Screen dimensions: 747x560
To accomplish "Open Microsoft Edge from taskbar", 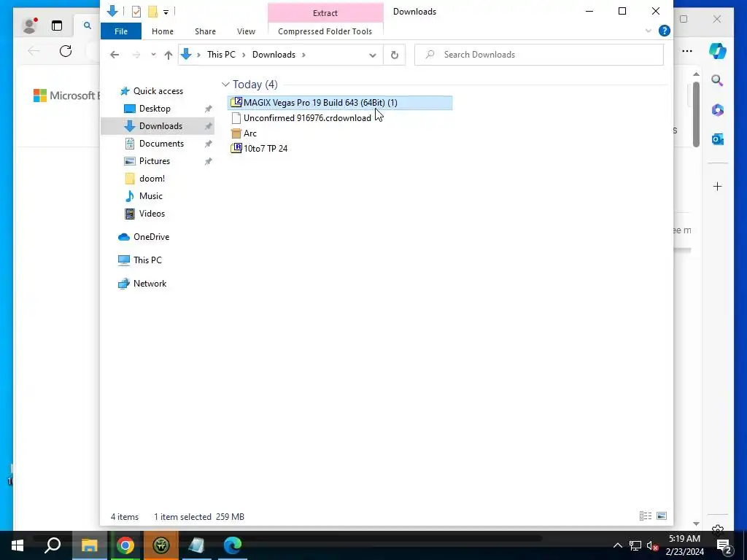I will pyautogui.click(x=233, y=545).
